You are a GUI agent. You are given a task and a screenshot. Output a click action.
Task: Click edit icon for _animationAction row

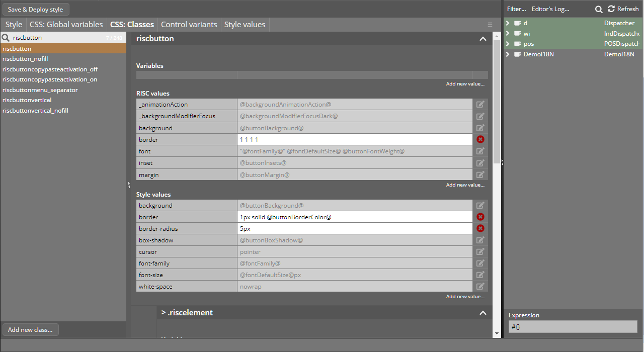coord(480,105)
